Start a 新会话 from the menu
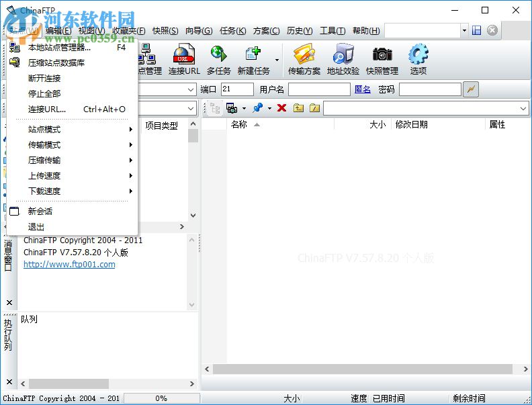This screenshot has width=532, height=405. point(72,212)
